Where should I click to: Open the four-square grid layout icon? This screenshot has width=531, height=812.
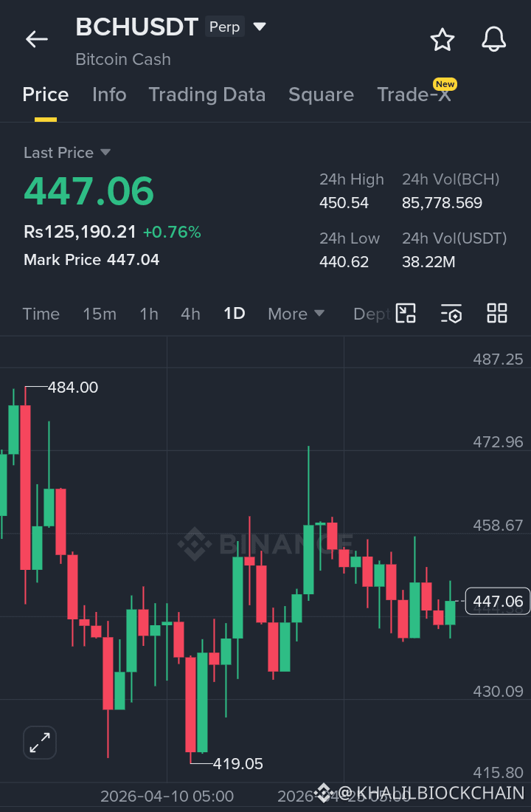[497, 313]
